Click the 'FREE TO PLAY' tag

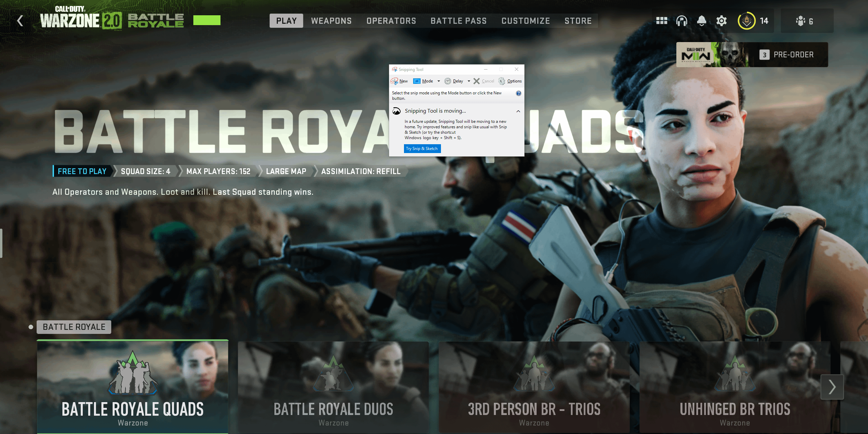coord(82,171)
